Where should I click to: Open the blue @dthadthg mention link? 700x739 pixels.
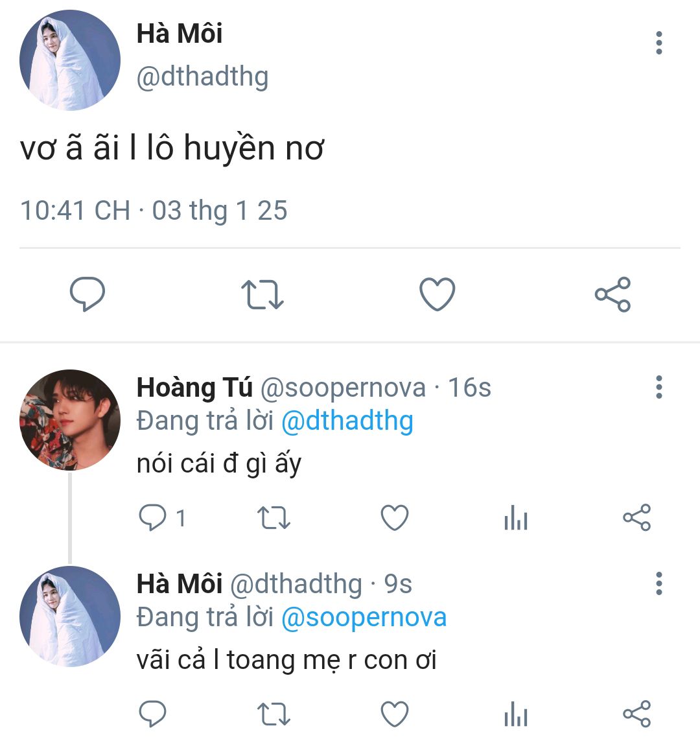(x=347, y=421)
